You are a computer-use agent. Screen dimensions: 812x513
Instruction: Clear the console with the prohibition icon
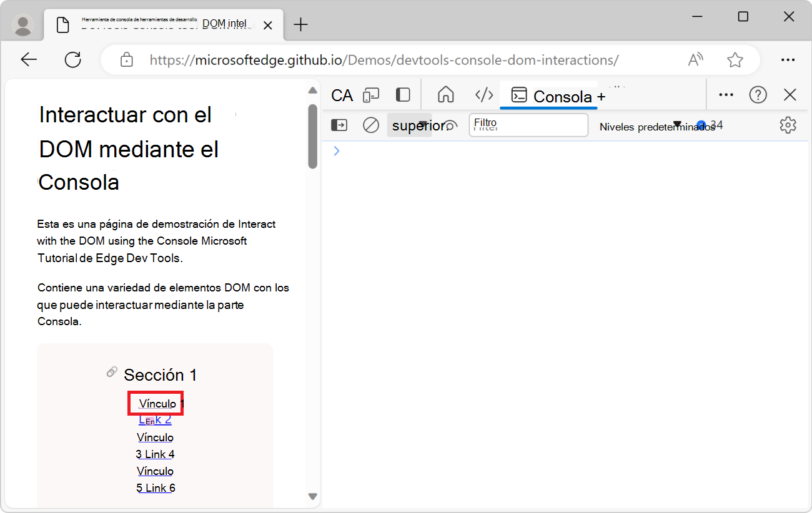[x=370, y=125]
